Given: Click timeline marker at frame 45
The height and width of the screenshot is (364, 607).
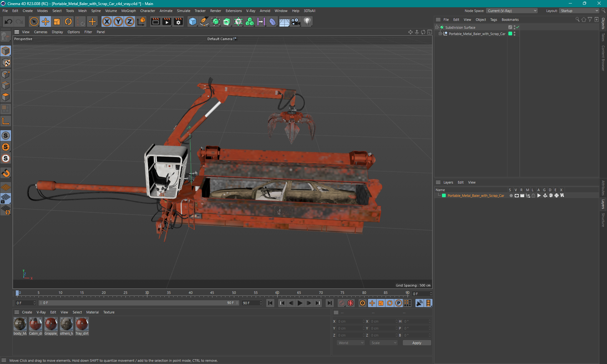Looking at the screenshot, I should 212,293.
